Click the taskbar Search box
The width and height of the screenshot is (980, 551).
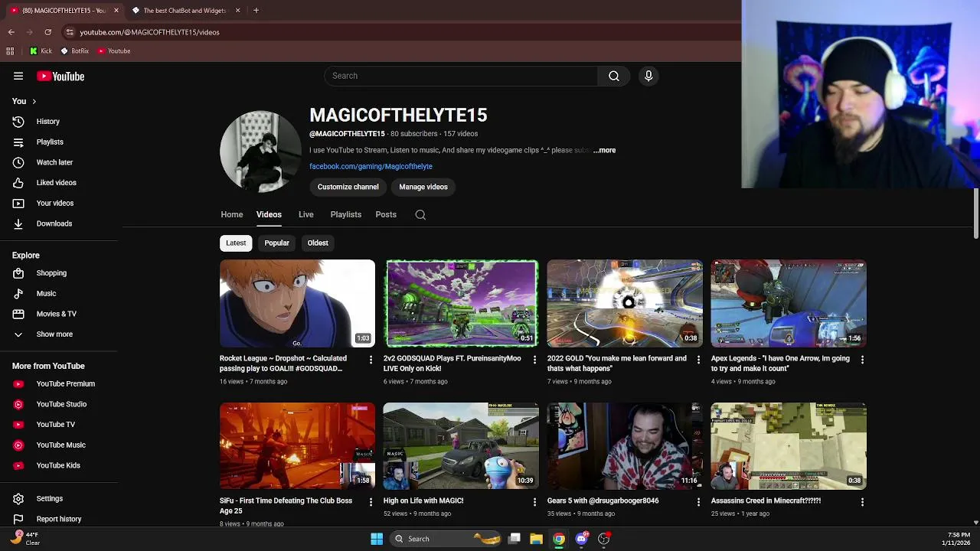pos(447,539)
